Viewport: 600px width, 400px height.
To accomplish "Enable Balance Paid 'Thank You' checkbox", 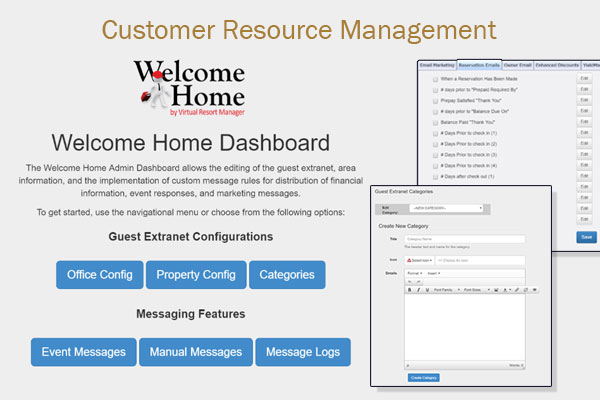I will click(435, 122).
